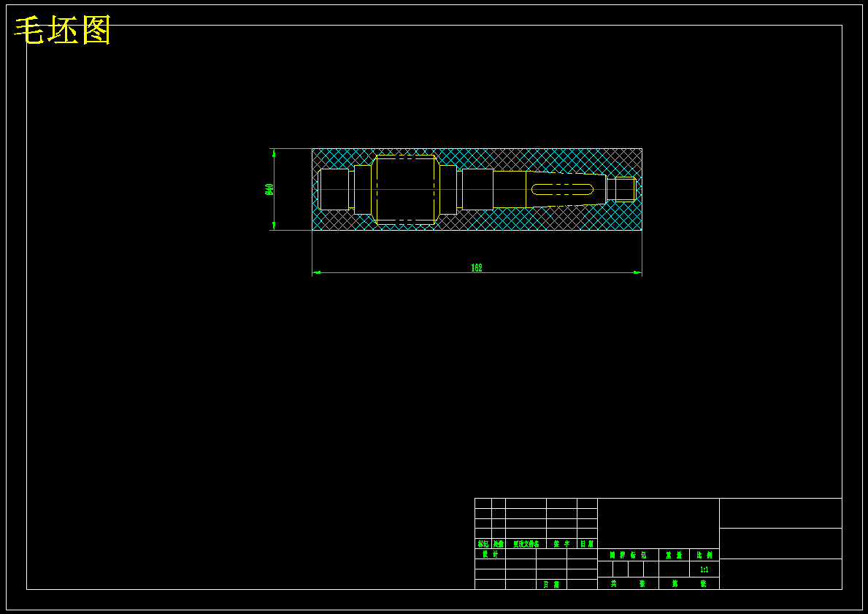Select the keyway slot outline on the shaft
Screen dimensions: 868x614
(x=562, y=189)
